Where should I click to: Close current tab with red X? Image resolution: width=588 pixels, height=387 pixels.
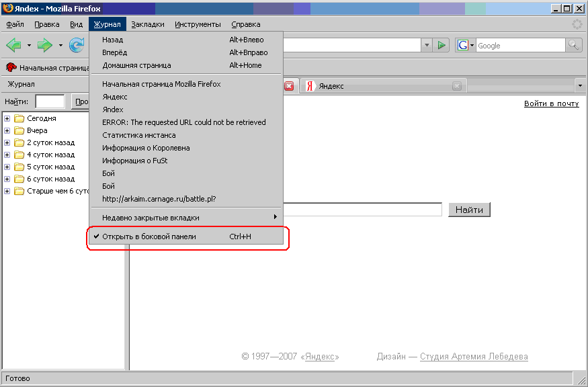(x=289, y=86)
